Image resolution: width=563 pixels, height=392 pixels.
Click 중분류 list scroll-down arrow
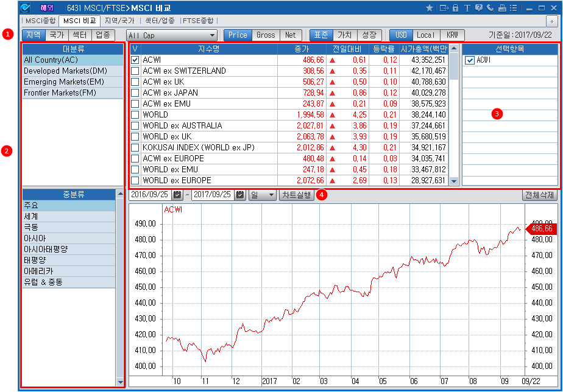click(x=120, y=382)
